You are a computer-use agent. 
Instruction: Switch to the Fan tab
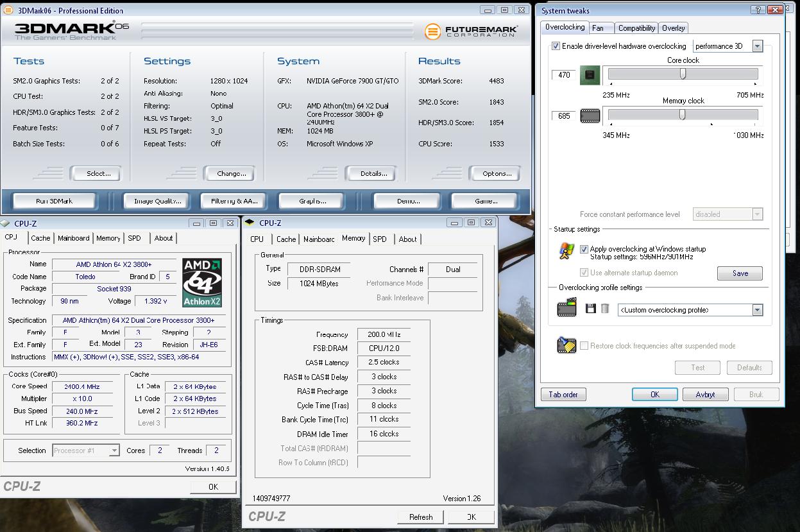(601, 28)
